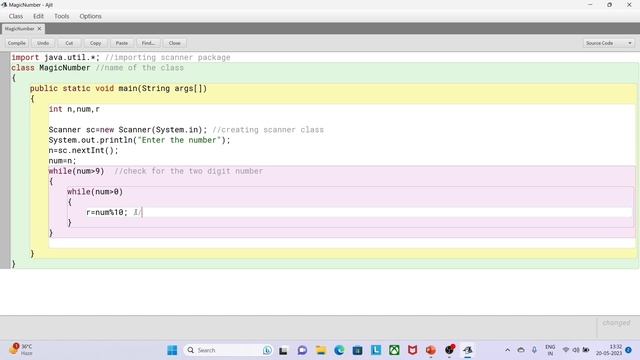Click the '//creating scanner class' comment
This screenshot has width=640, height=360.
[x=268, y=130]
